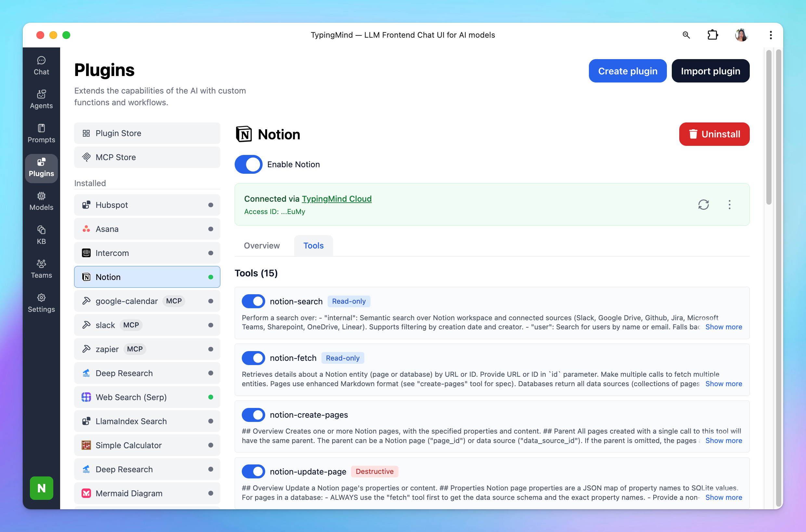This screenshot has height=532, width=806.
Task: Open Teams in the sidebar
Action: [41, 269]
